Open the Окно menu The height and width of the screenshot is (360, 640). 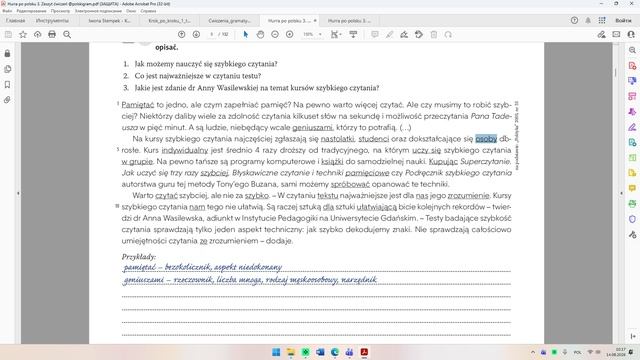131,11
